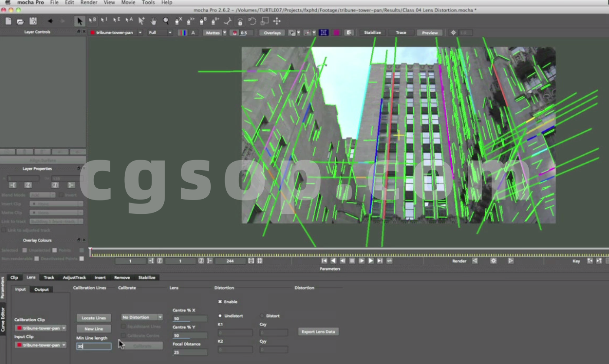Toggle the Preview view button
609x364 pixels.
(x=430, y=33)
